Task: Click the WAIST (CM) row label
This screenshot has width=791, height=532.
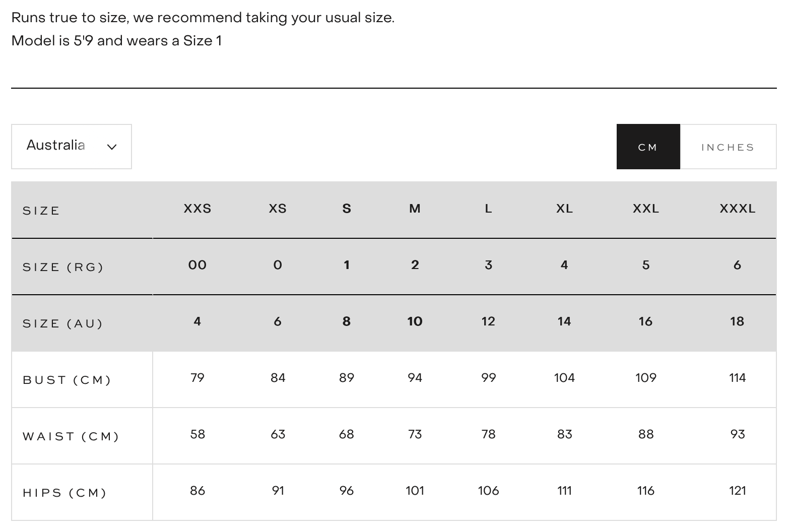Action: point(71,436)
